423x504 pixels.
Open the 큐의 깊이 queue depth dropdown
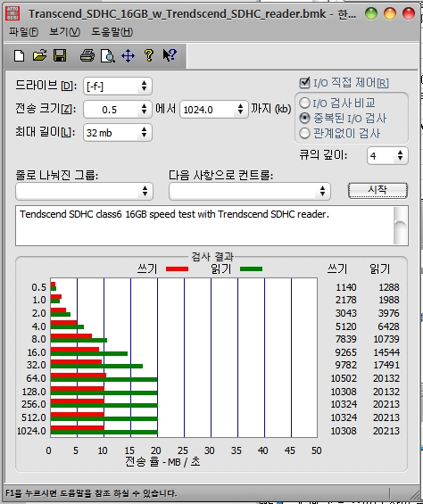387,155
